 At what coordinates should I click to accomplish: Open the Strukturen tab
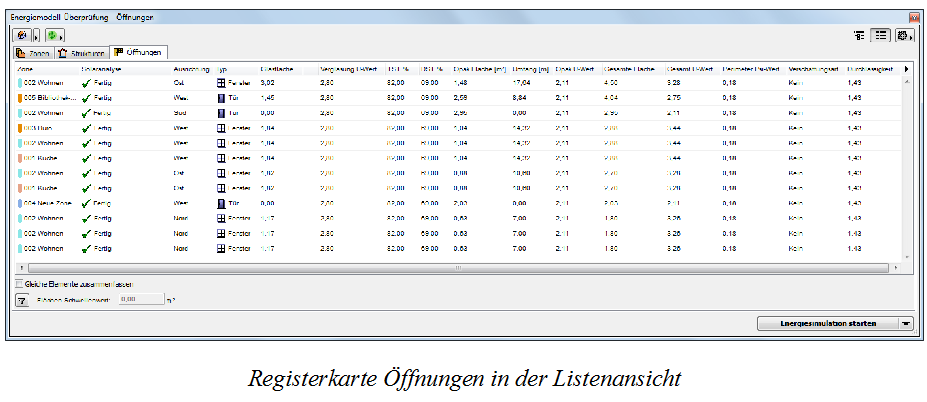(83, 53)
